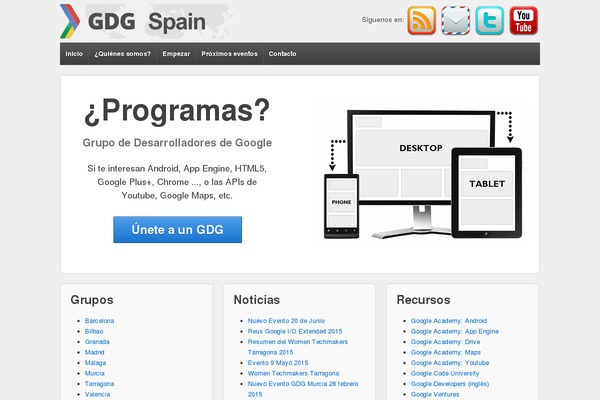The height and width of the screenshot is (400, 600).
Task: Click the Grupos section heading
Action: (92, 300)
